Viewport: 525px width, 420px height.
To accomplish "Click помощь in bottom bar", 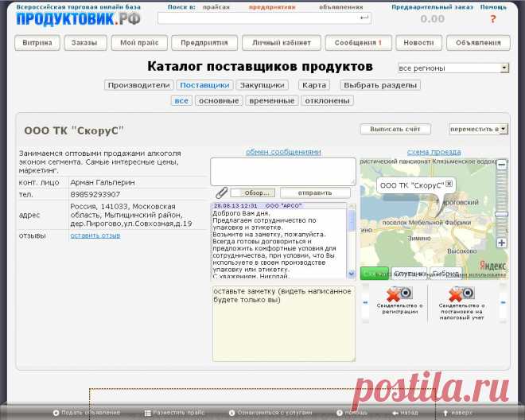I will [352, 413].
